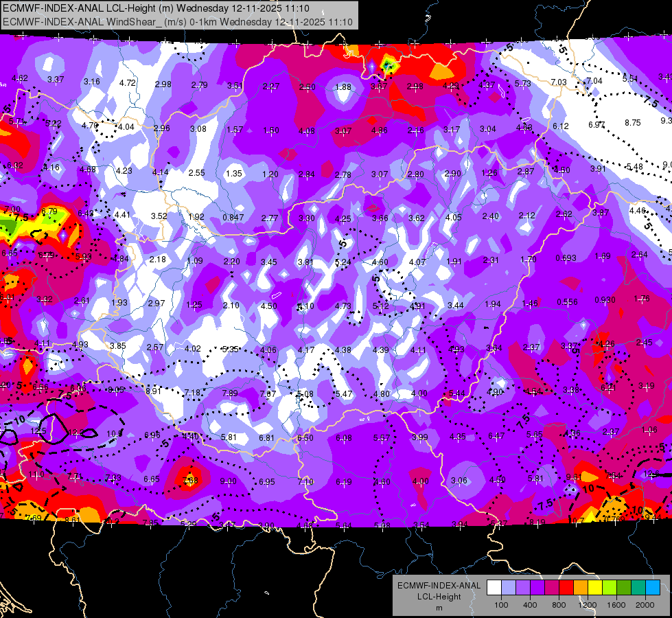
Task: Click the wind shear value '7.04'
Action: 594,80
